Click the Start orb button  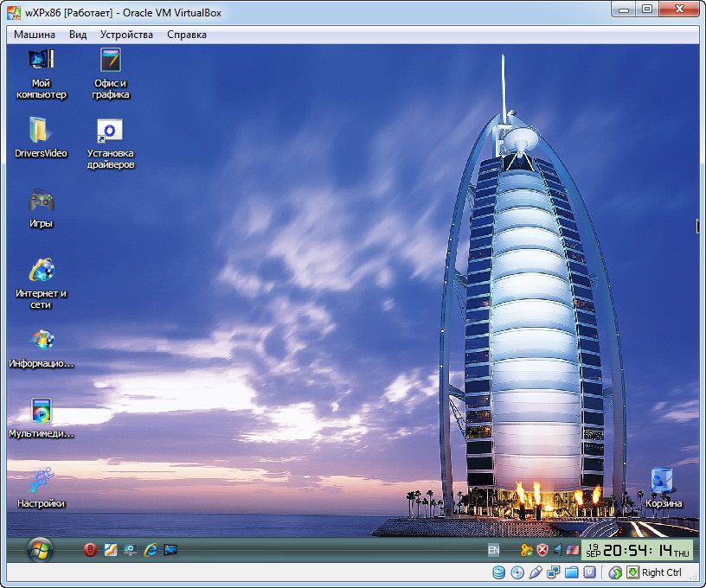(40, 549)
